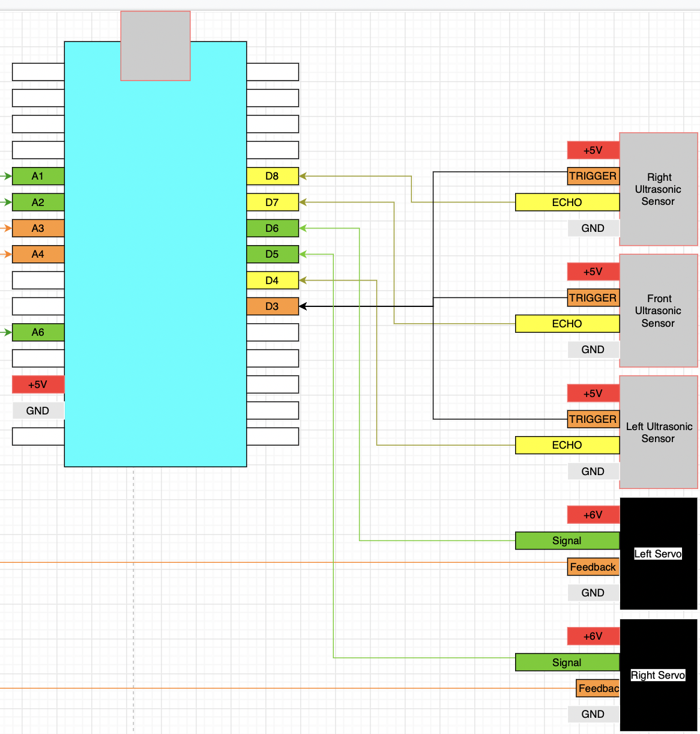Click the yellow D4 pin
700x734 pixels.
coord(273,281)
